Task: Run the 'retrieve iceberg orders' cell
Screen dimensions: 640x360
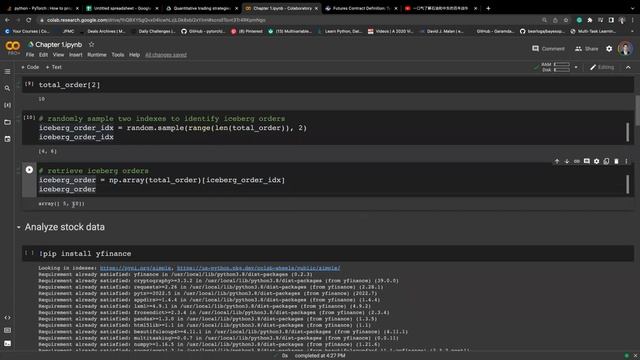Action: (29, 170)
